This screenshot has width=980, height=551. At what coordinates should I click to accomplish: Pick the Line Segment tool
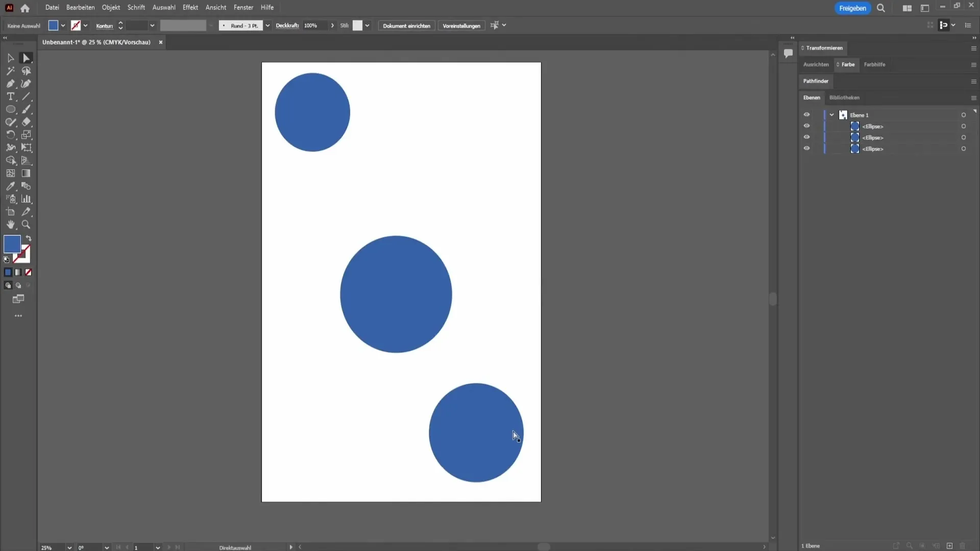[26, 96]
